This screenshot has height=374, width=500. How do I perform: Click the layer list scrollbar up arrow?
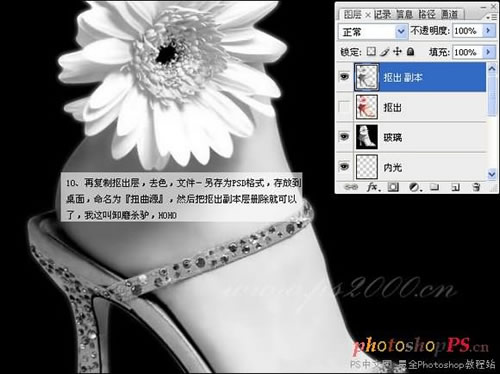(x=492, y=69)
